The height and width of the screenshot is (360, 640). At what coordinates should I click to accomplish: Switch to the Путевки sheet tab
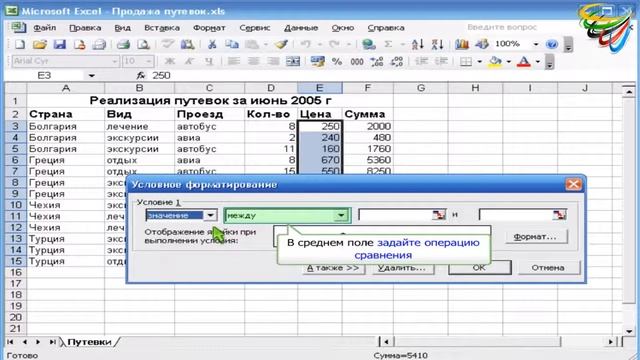click(89, 342)
